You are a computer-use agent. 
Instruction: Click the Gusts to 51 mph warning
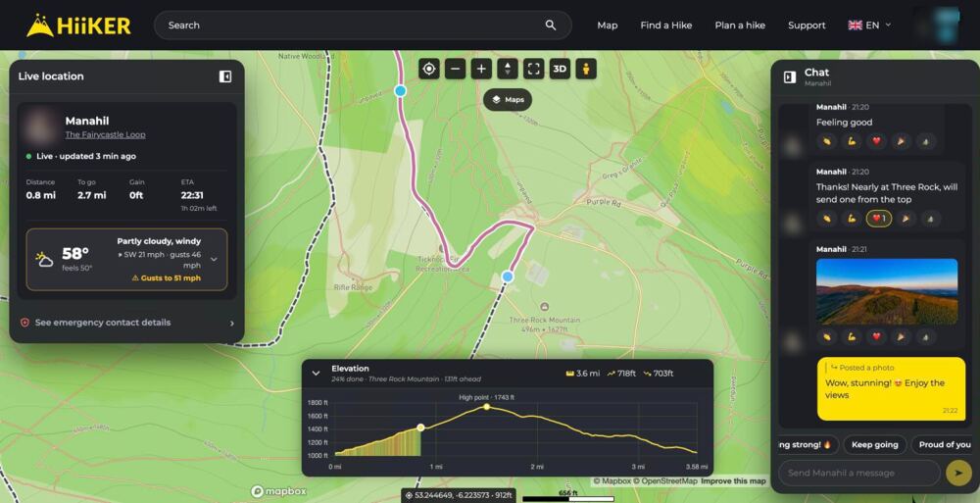[x=166, y=277]
